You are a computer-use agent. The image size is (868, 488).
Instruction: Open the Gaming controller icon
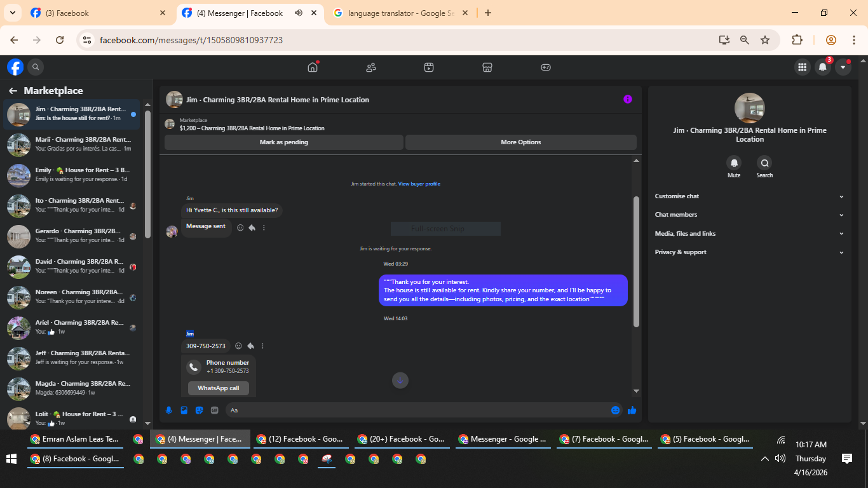coord(546,67)
